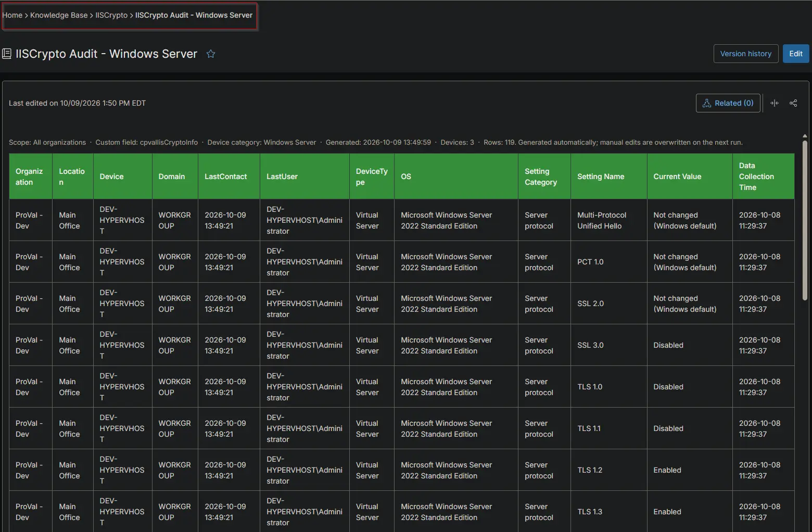Click the Current Value column header

point(690,176)
